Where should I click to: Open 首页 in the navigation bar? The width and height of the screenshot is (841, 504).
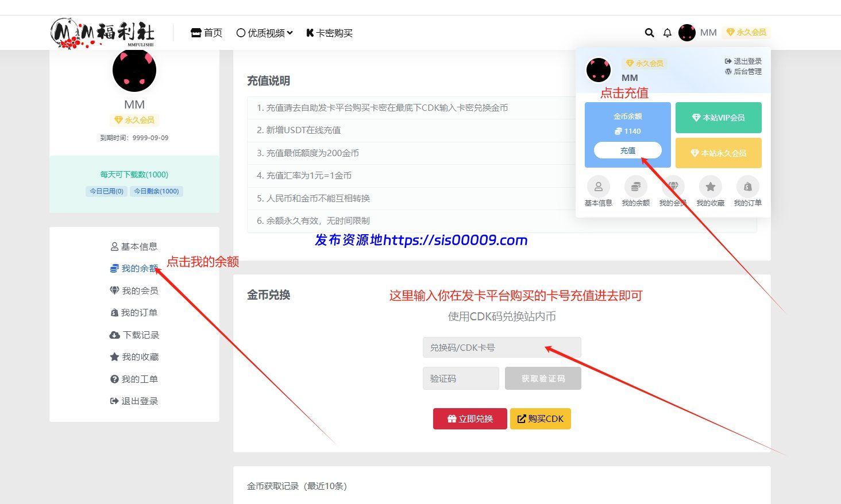[206, 33]
